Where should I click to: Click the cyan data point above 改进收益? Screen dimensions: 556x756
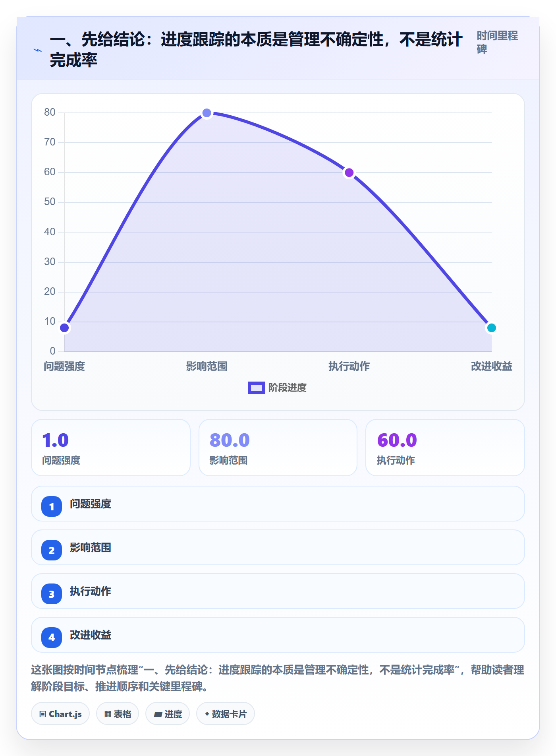492,328
